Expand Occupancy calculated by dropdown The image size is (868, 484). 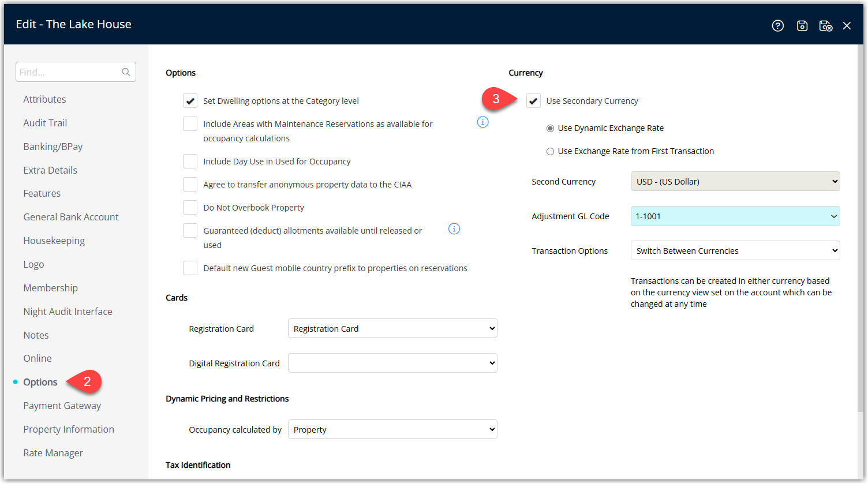(x=392, y=429)
